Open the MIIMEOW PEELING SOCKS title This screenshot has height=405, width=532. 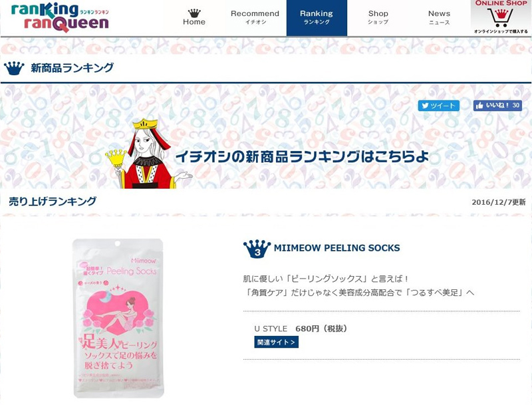(x=336, y=248)
